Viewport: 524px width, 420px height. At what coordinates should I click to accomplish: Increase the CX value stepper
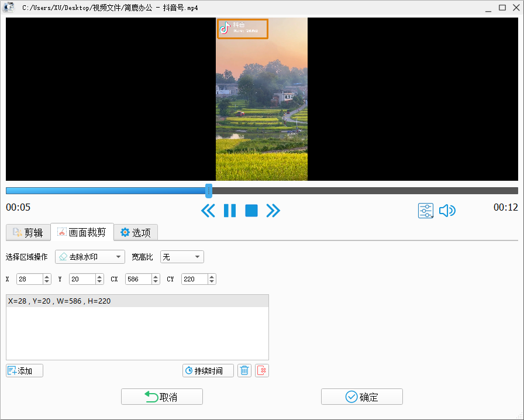pyautogui.click(x=155, y=277)
